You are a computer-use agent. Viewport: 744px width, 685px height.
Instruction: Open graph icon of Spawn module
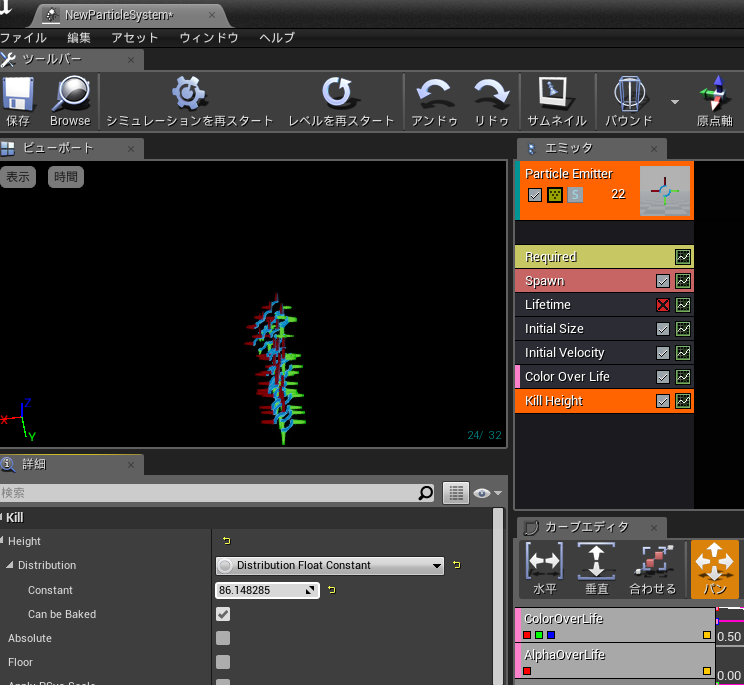click(x=683, y=281)
